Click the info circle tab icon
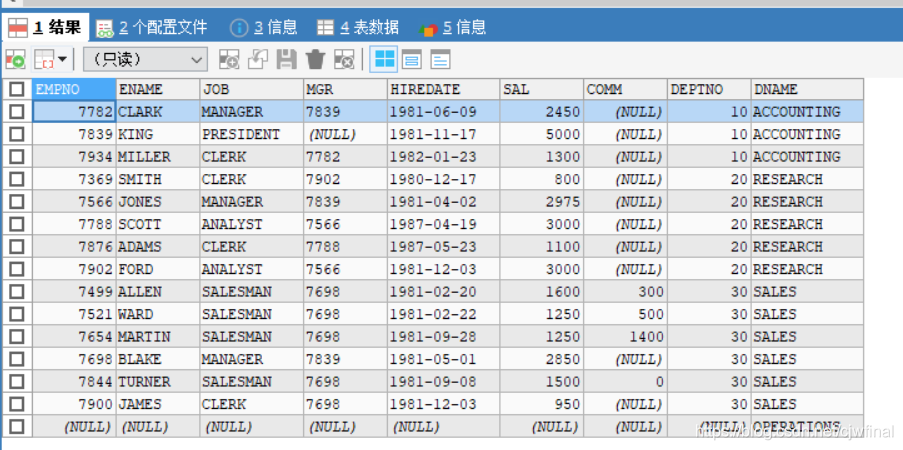Viewport: 903px width, 450px height. 239,28
